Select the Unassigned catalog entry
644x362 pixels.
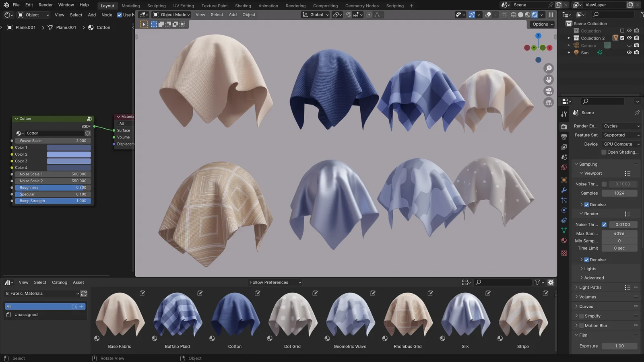click(x=26, y=314)
